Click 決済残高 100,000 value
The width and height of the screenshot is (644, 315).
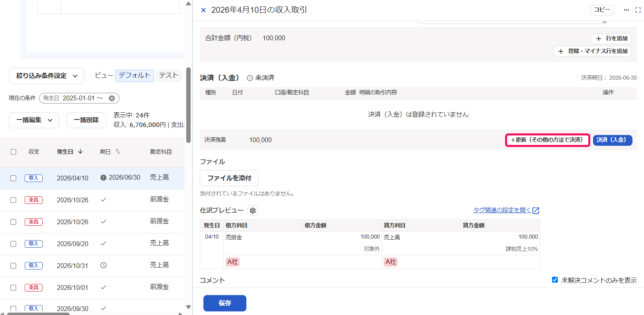click(x=260, y=140)
